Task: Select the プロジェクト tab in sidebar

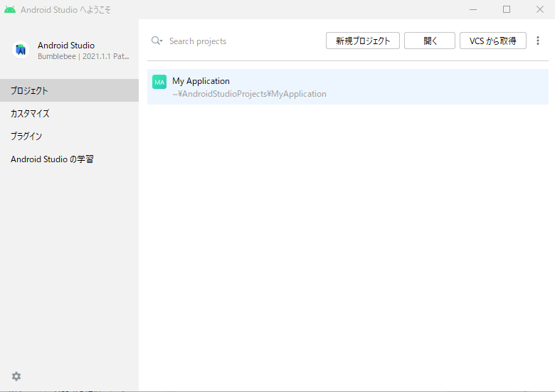Action: 70,90
